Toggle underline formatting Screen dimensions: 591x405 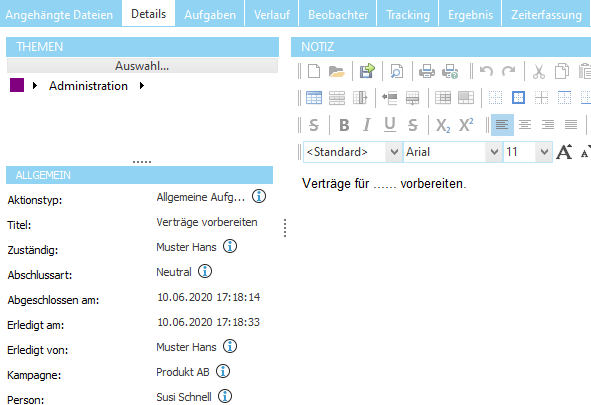click(x=390, y=125)
